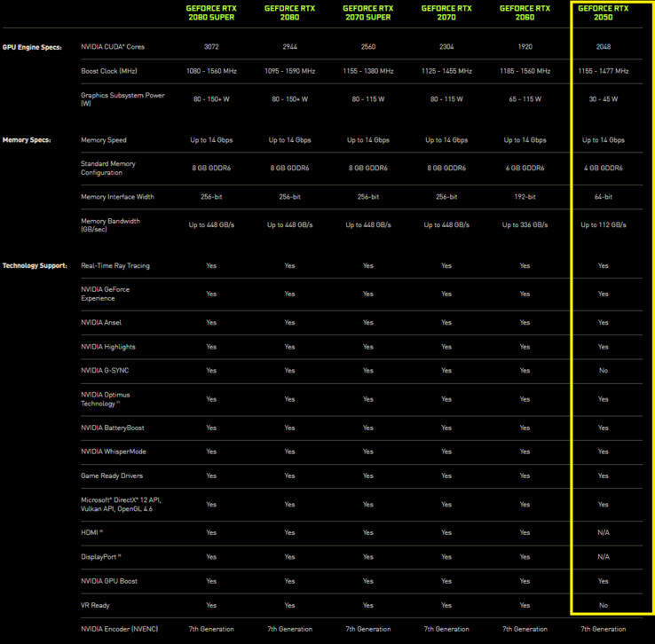
Task: Click the 4 GB GDDR6 memory cell
Action: coord(604,168)
